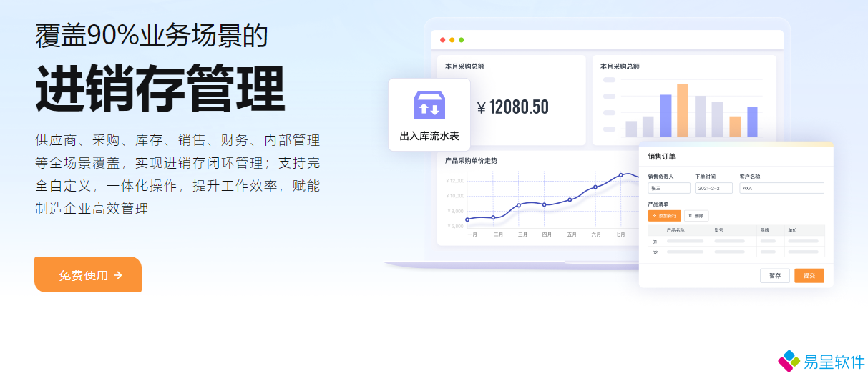868x376 pixels.
Task: Select the 下单时间 date field 2021-2-2
Action: 714,188
